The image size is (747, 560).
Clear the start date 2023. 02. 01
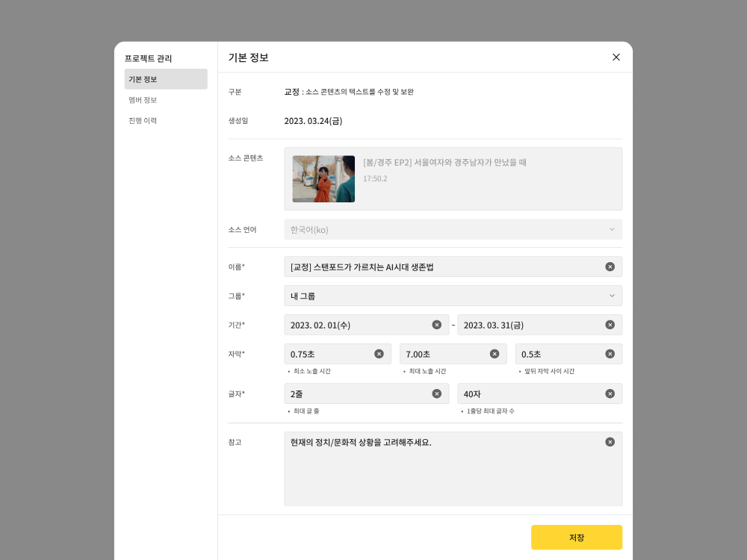436,325
